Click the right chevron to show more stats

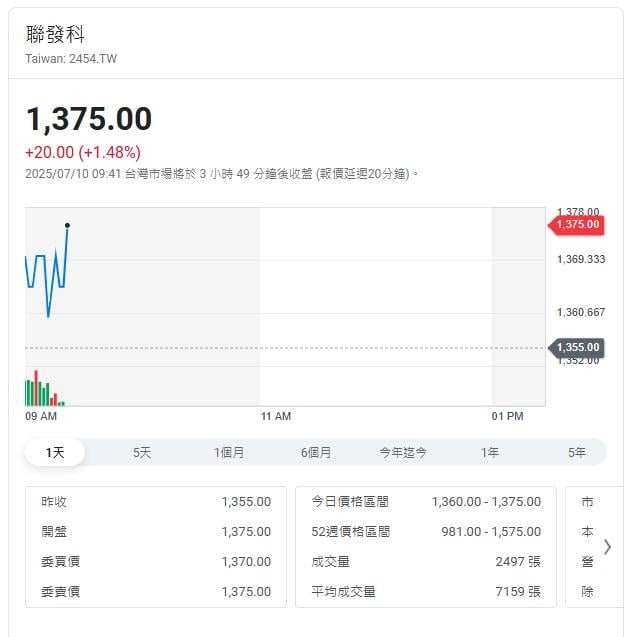(x=607, y=547)
